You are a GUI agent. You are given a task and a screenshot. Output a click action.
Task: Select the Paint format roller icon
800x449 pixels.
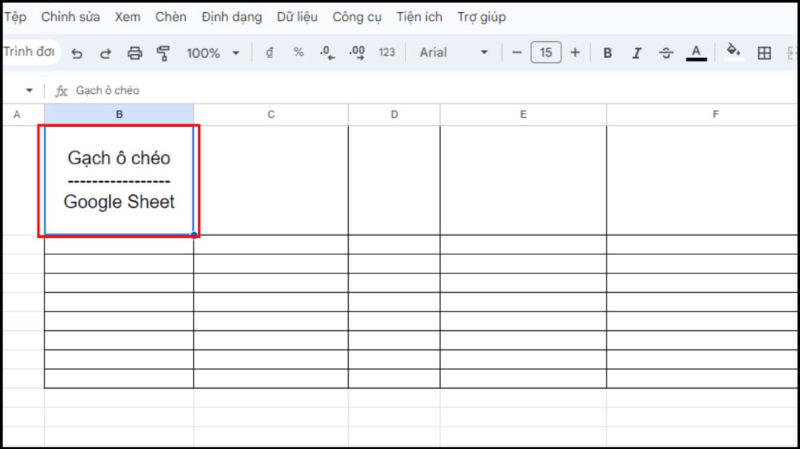pyautogui.click(x=163, y=53)
